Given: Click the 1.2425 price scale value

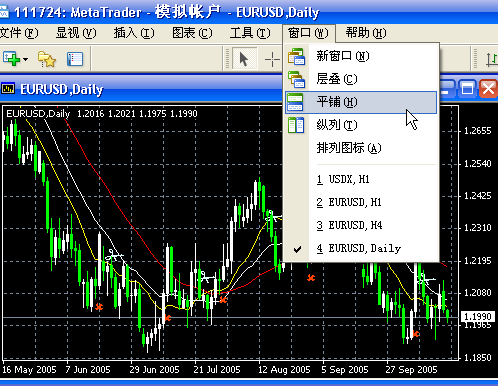Looking at the screenshot, I should (x=478, y=196).
